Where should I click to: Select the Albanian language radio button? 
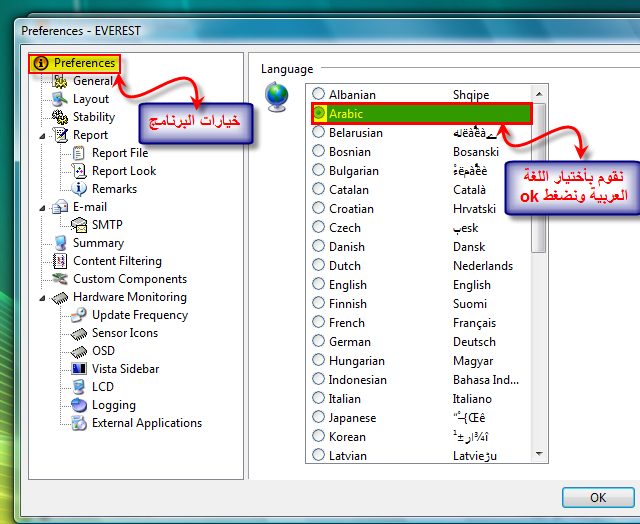[x=318, y=94]
